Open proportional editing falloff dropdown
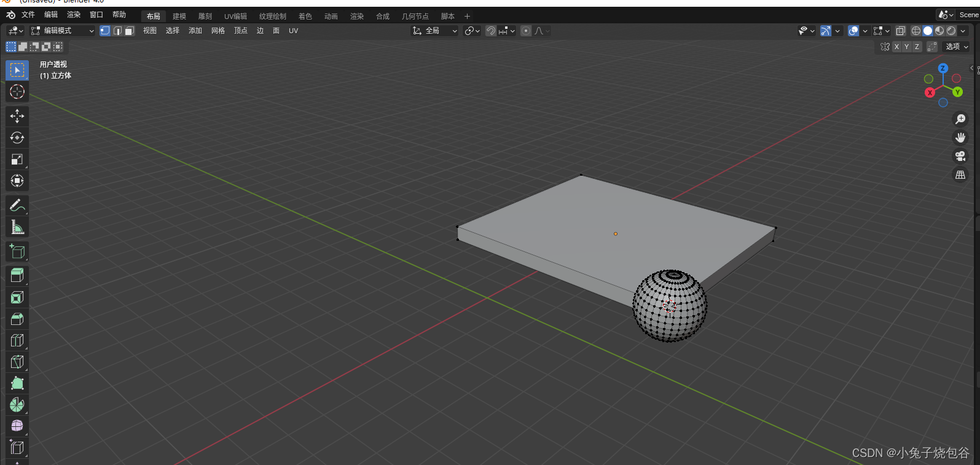This screenshot has width=980, height=465. 542,31
